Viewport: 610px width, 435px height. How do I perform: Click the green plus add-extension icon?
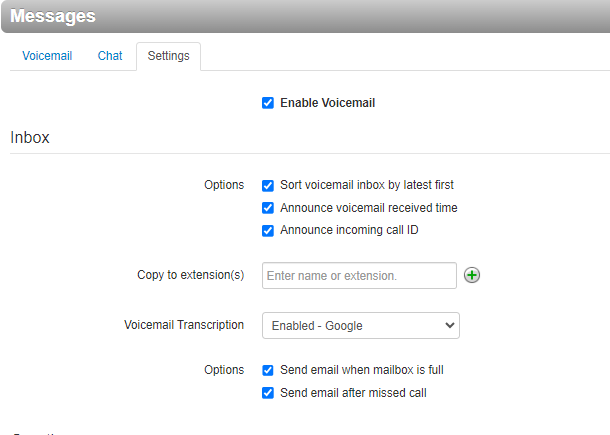472,275
